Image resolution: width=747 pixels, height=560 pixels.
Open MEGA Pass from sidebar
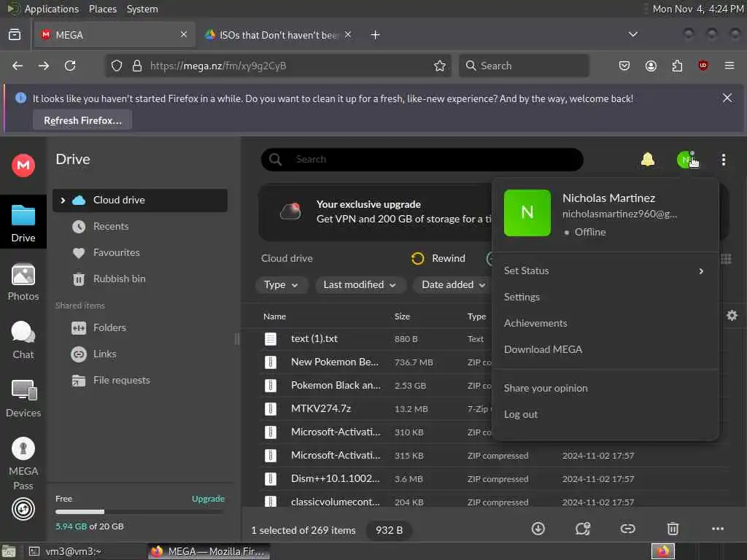click(23, 463)
